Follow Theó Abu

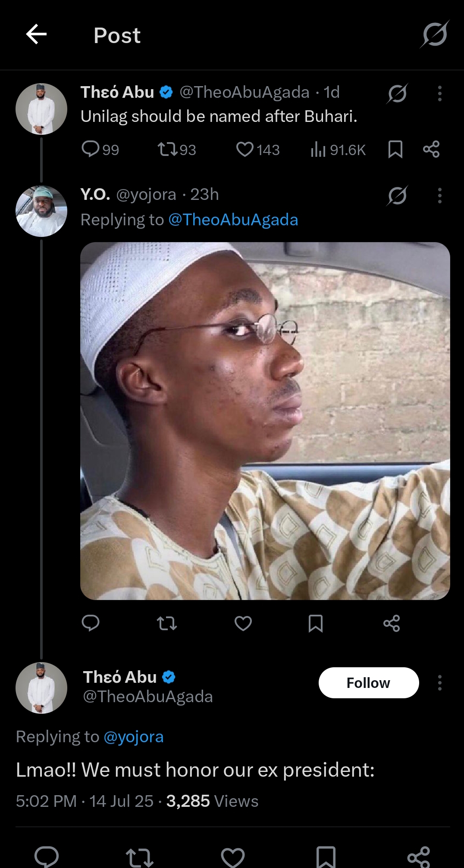pyautogui.click(x=368, y=683)
